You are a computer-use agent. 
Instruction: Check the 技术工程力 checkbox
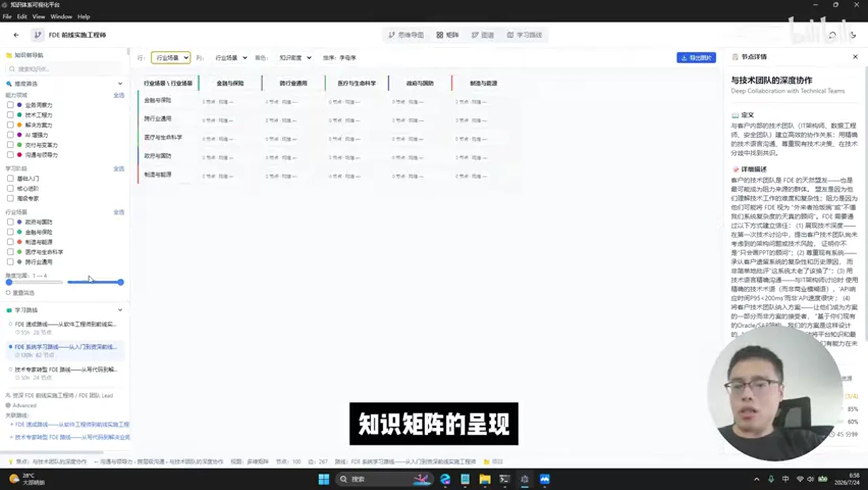point(10,115)
